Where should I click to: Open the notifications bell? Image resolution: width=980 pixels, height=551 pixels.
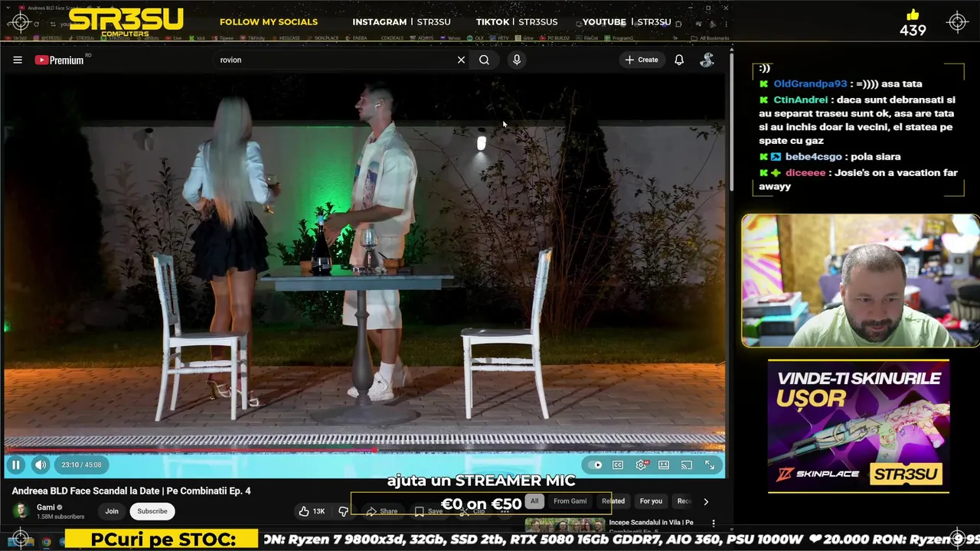click(x=679, y=60)
